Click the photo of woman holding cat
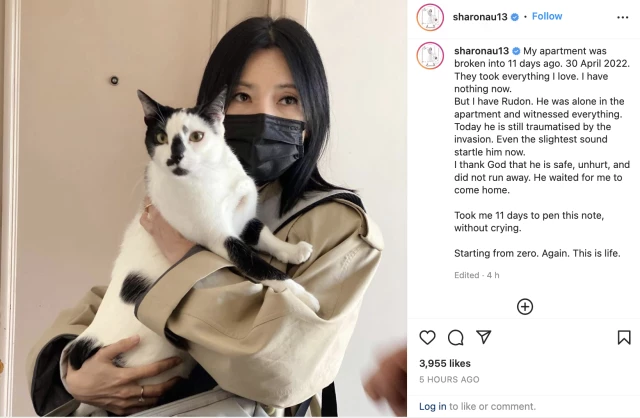640x418 pixels. tap(203, 209)
